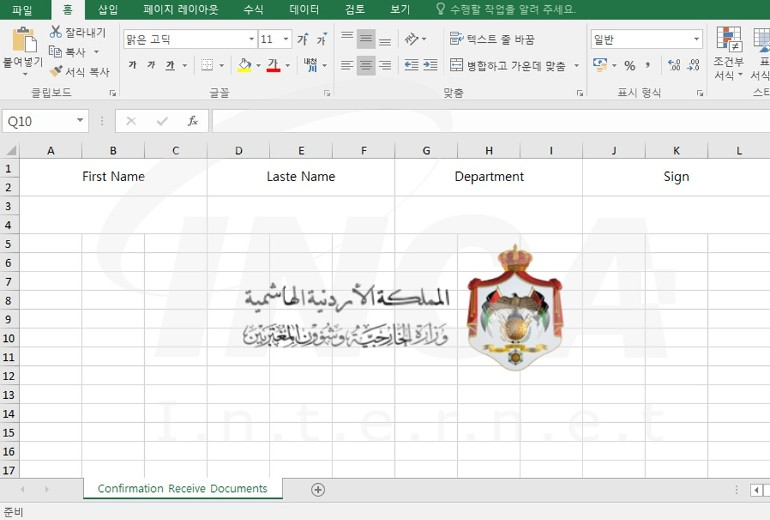Viewport: 770px width, 520px height.
Task: Toggle bold formatting
Action: 132,65
